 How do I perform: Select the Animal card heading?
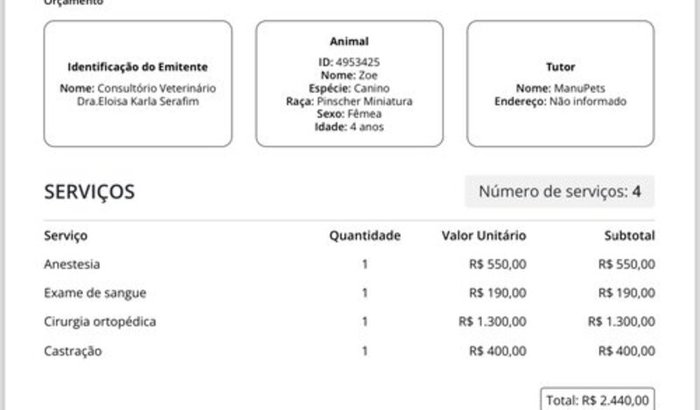coord(349,42)
